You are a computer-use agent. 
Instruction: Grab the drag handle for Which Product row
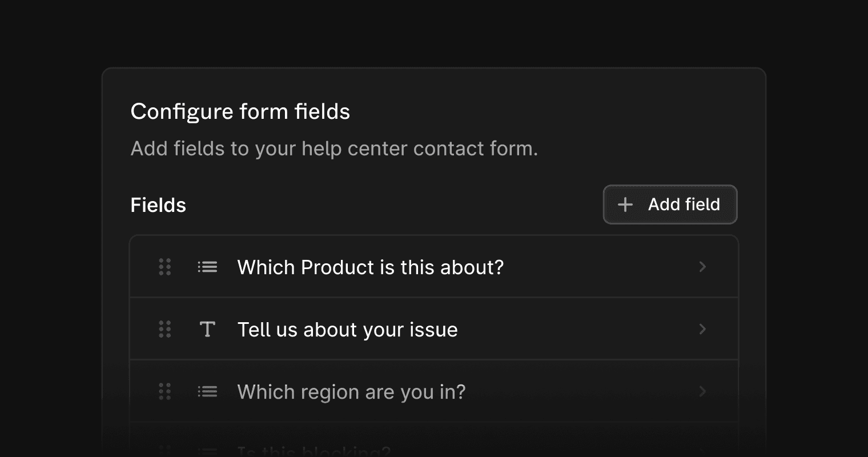165,267
